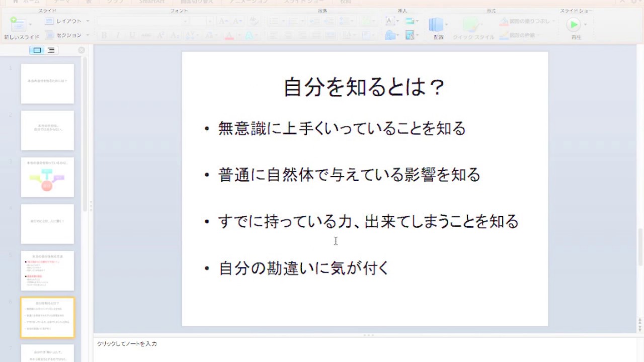Screen dimensions: 644x362
Task: Select outline view toggle in pane
Action: point(51,50)
